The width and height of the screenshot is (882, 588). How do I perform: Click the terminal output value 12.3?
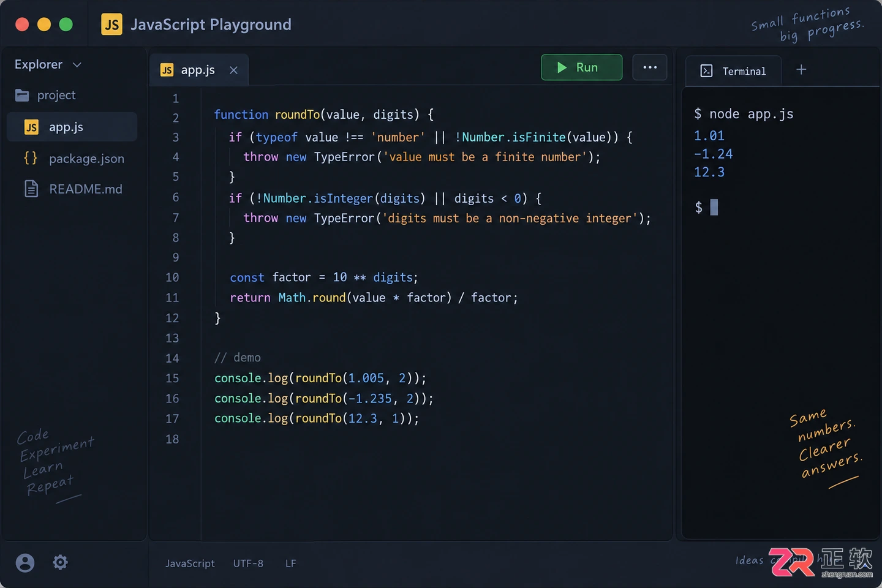(x=709, y=172)
